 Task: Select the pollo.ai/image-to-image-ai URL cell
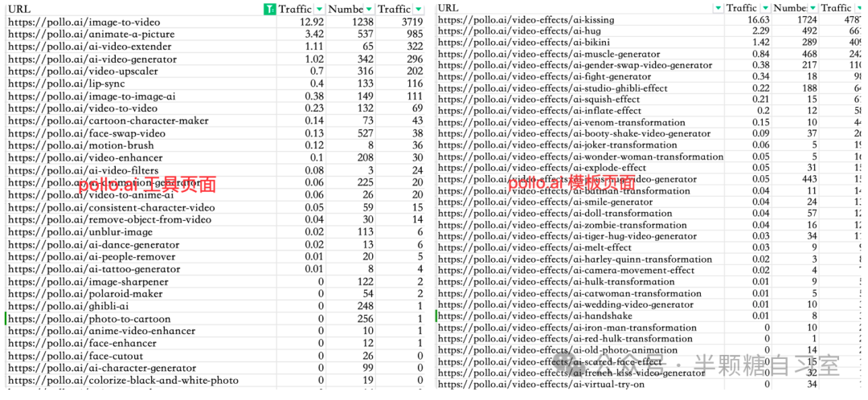pyautogui.click(x=141, y=96)
